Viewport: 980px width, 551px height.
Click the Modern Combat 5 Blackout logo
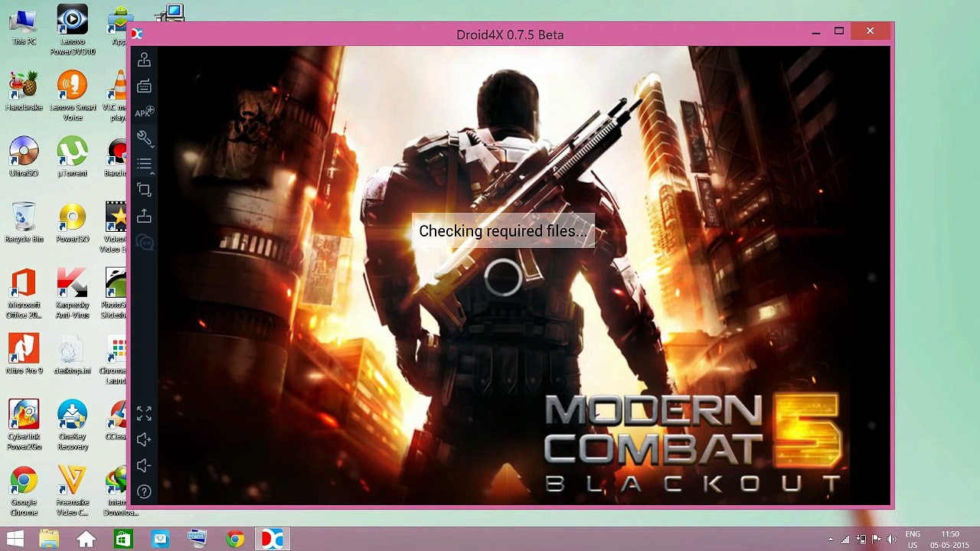point(693,444)
